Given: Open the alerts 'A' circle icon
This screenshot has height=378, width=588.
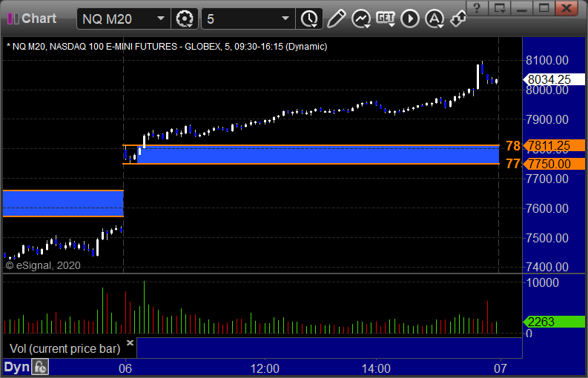Looking at the screenshot, I should click(435, 19).
